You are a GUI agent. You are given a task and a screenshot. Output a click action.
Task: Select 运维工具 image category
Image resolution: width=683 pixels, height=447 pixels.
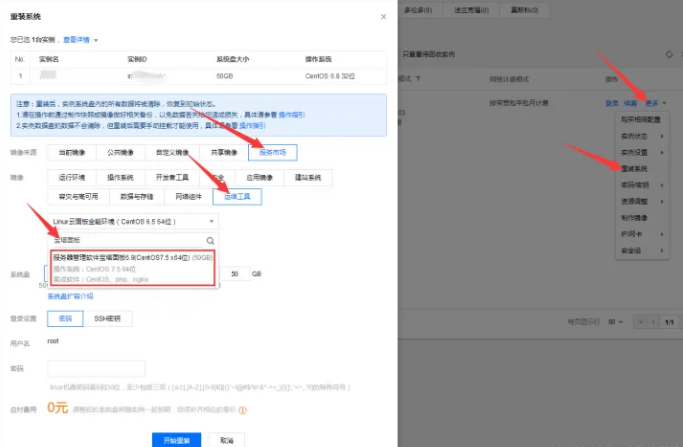244,197
